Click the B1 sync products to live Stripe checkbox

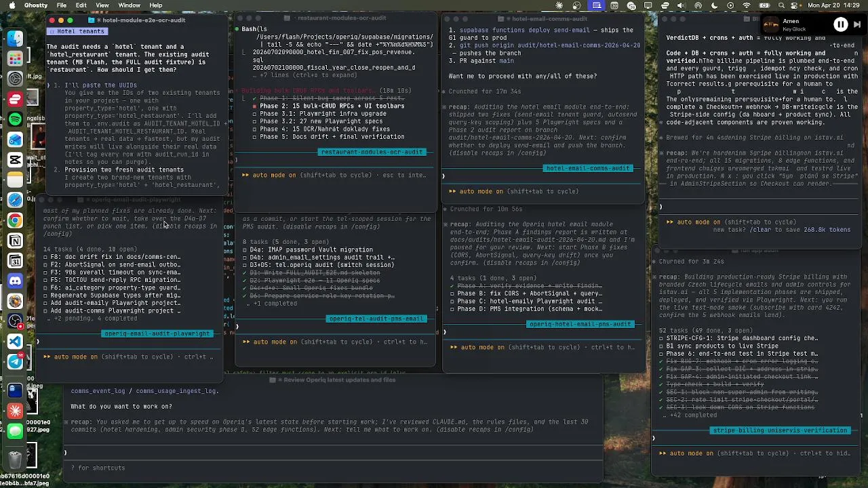tap(661, 346)
